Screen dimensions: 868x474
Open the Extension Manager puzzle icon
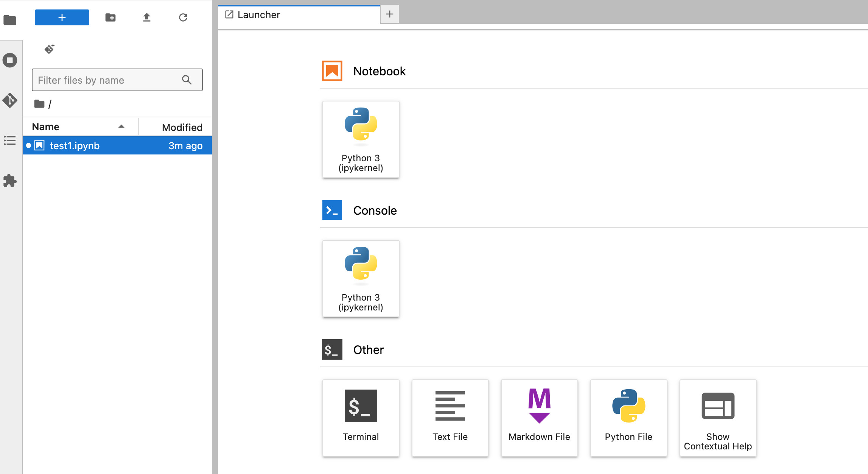(10, 181)
